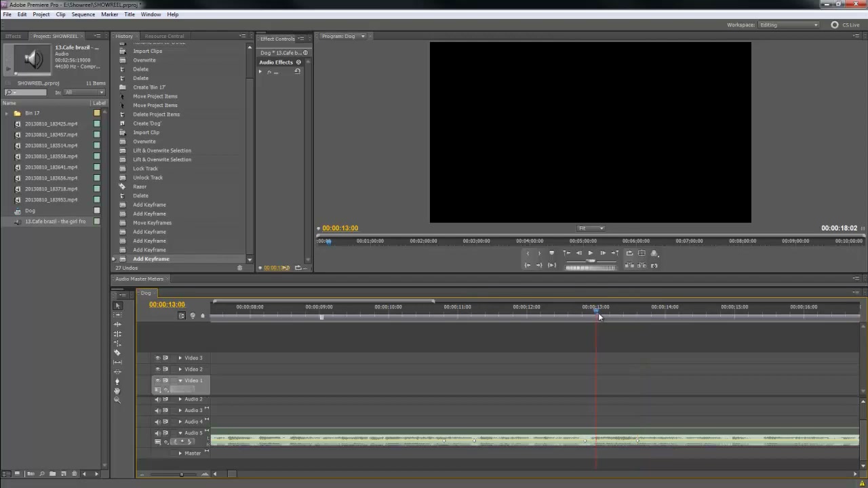Select the Hand tool
Viewport: 868px width, 488px height.
pyautogui.click(x=117, y=390)
